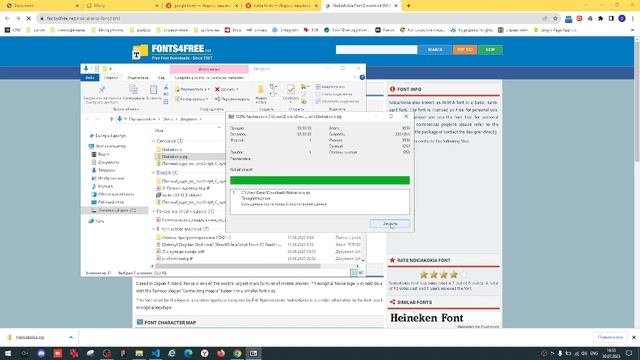Open the Home ribbon tab in Explorer
Screen dimensions: 640x360
(111, 78)
